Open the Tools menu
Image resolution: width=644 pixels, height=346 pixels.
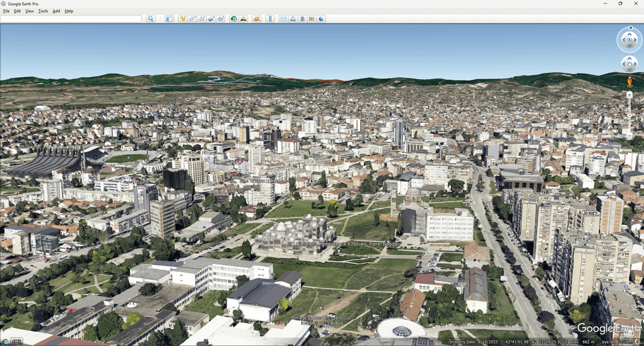point(43,11)
